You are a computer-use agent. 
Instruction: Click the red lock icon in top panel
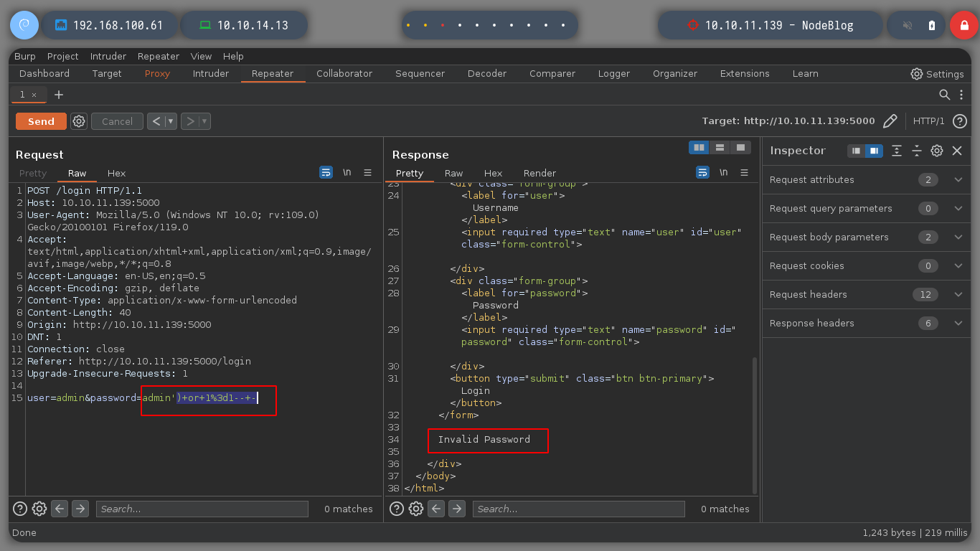click(963, 25)
